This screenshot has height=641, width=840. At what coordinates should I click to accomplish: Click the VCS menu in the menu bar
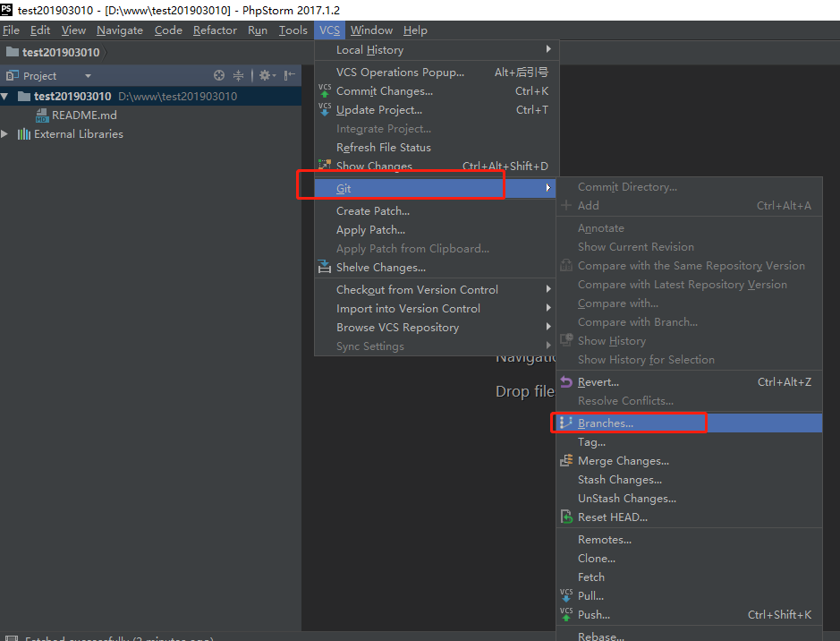pos(329,30)
